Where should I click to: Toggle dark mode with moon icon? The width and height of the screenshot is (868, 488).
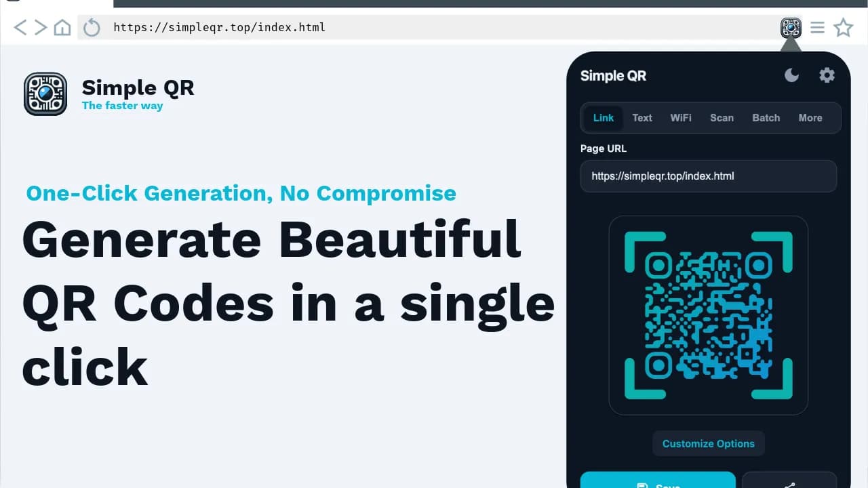791,75
